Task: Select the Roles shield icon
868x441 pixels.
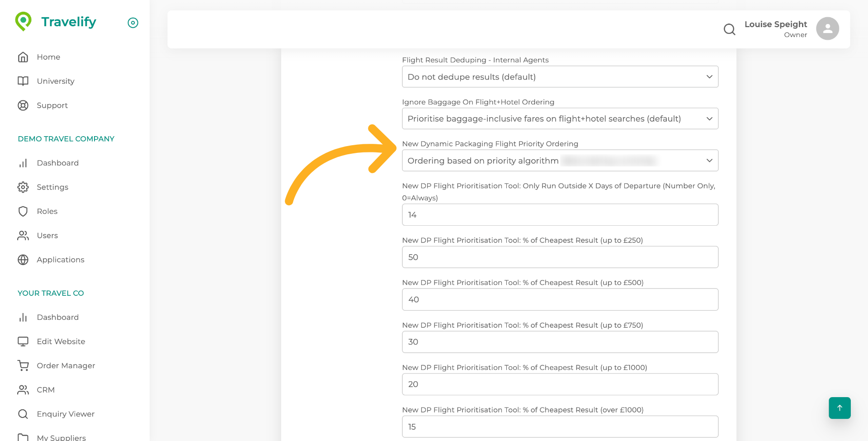Action: [23, 211]
